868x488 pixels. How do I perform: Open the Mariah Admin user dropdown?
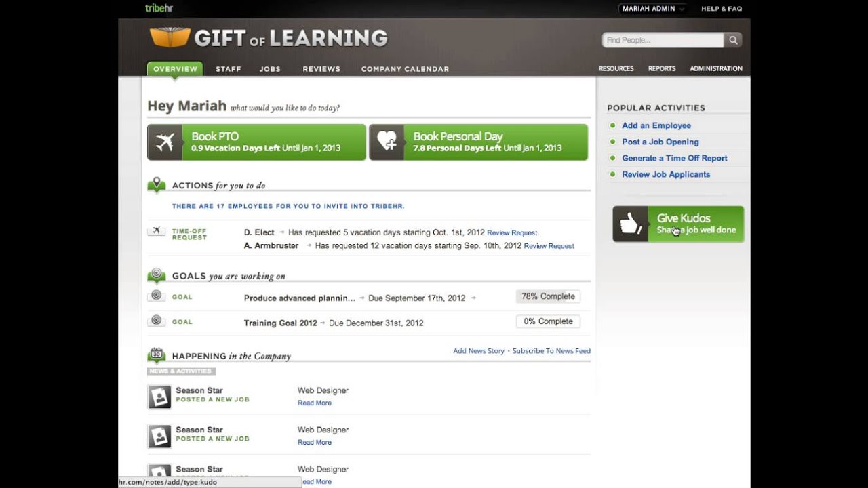pos(652,9)
